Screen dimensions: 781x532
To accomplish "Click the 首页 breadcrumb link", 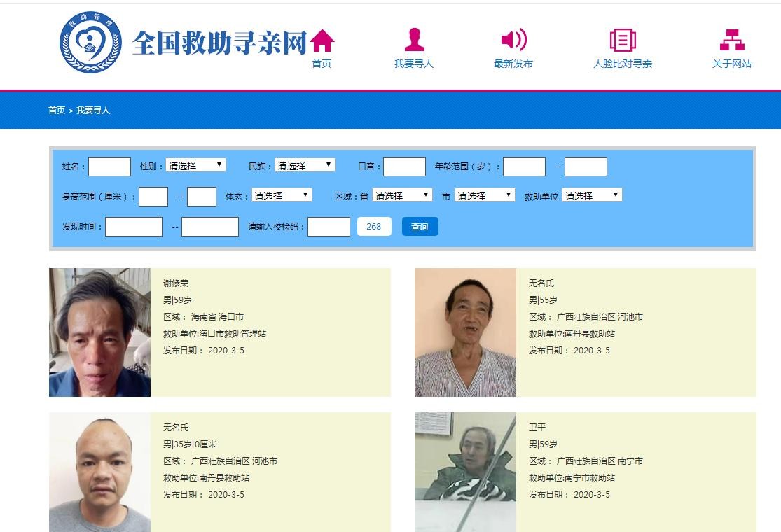I will coord(57,111).
